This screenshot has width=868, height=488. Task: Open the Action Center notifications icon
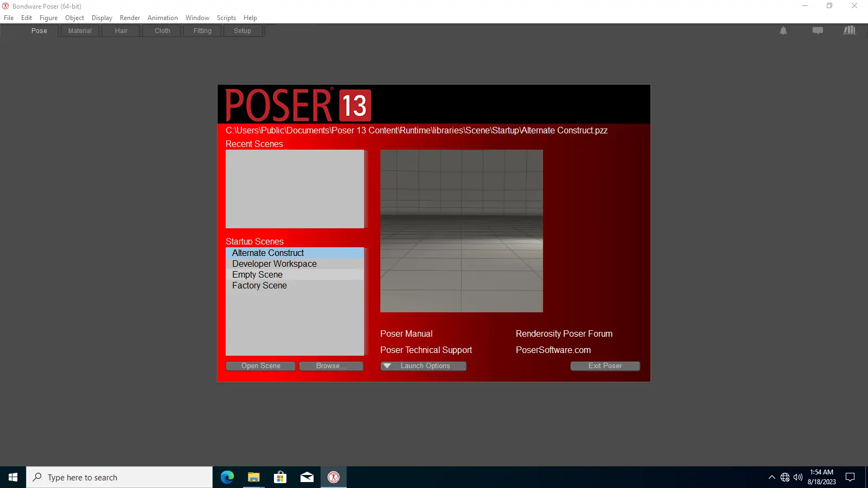[x=851, y=477]
